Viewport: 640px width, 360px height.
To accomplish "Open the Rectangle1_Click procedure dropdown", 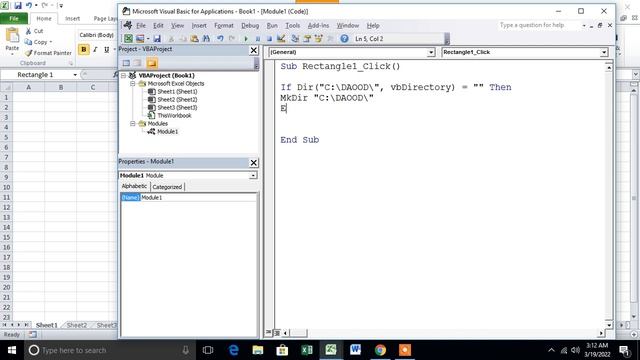I will click(604, 52).
